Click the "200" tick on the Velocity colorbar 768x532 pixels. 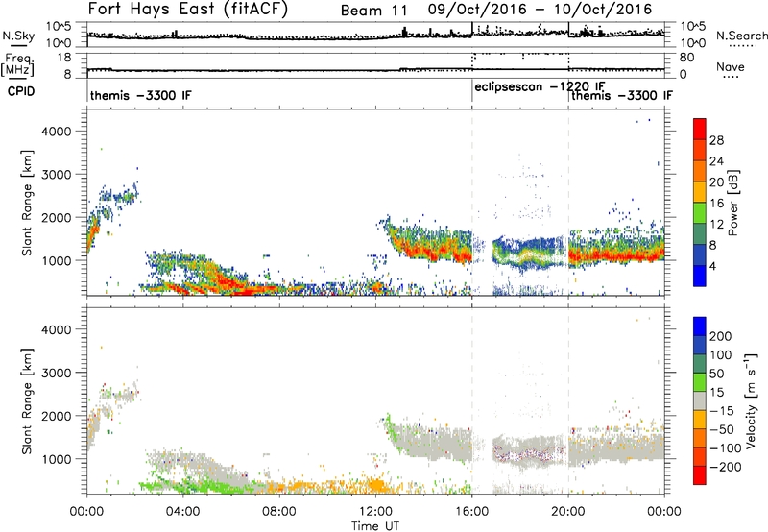[721, 336]
